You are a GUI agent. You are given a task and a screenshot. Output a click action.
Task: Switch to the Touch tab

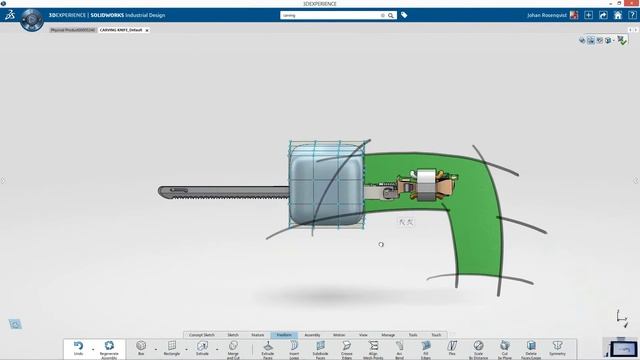(x=436, y=335)
